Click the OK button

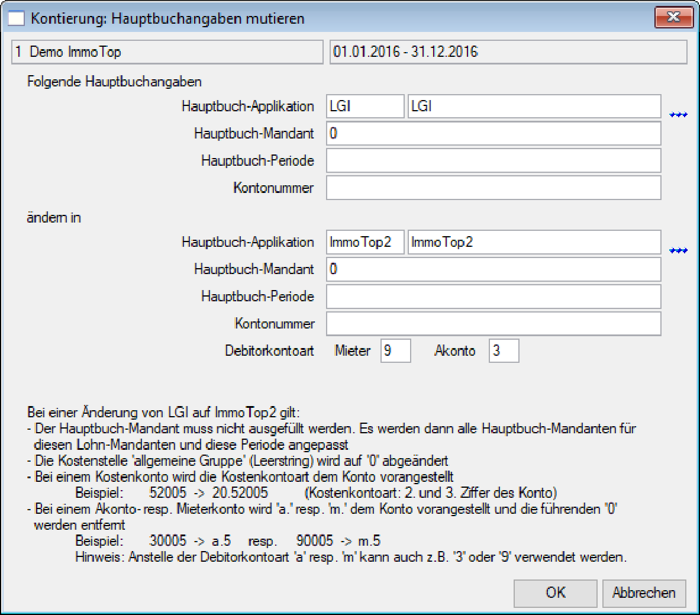(x=555, y=593)
